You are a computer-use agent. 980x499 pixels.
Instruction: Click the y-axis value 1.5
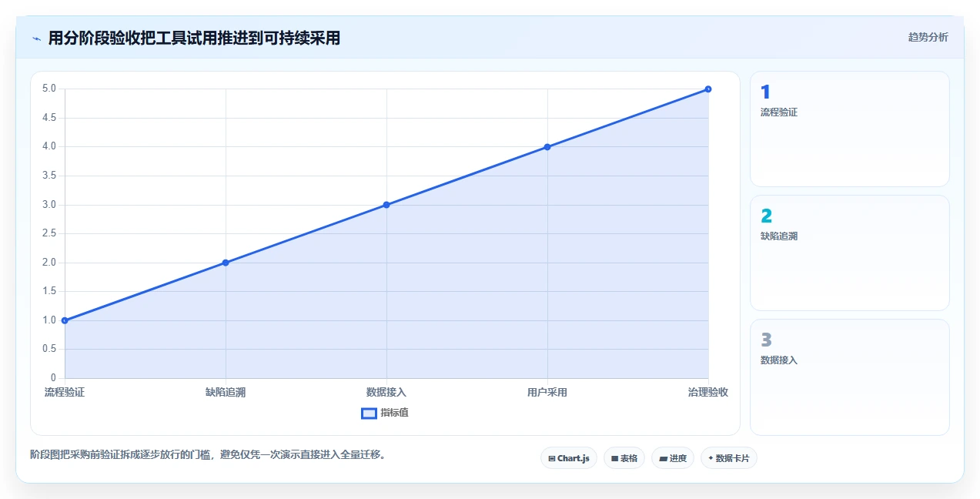[49, 291]
